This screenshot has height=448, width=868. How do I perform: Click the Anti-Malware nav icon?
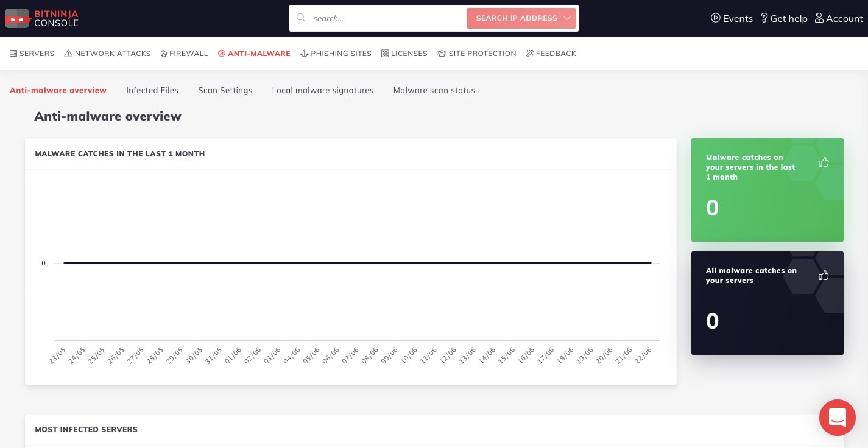[222, 54]
